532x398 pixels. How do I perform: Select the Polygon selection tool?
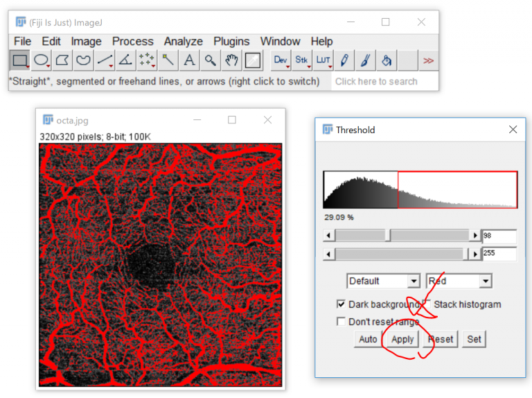point(62,60)
